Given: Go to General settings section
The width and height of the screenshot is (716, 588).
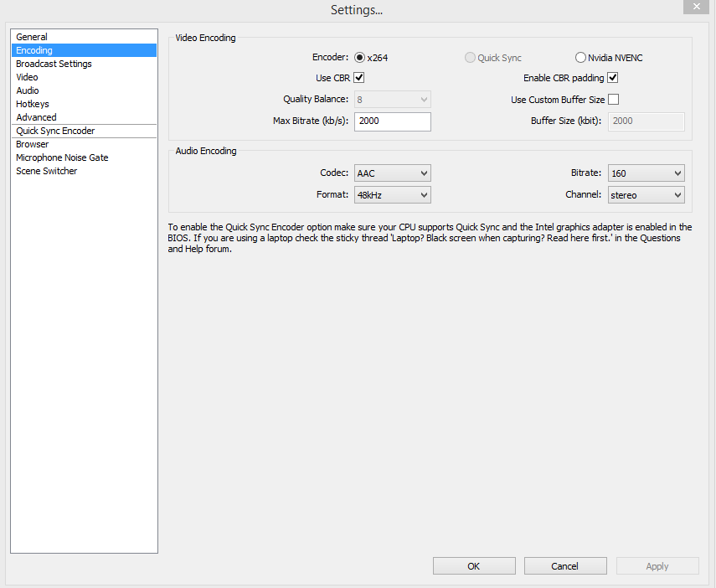Looking at the screenshot, I should pyautogui.click(x=32, y=37).
